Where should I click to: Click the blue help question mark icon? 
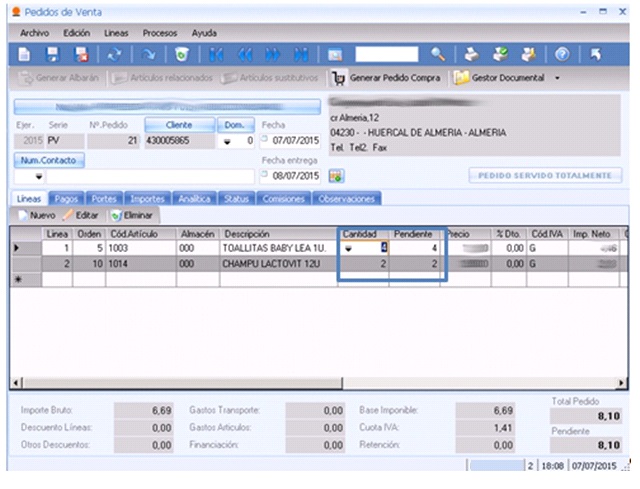pos(562,53)
